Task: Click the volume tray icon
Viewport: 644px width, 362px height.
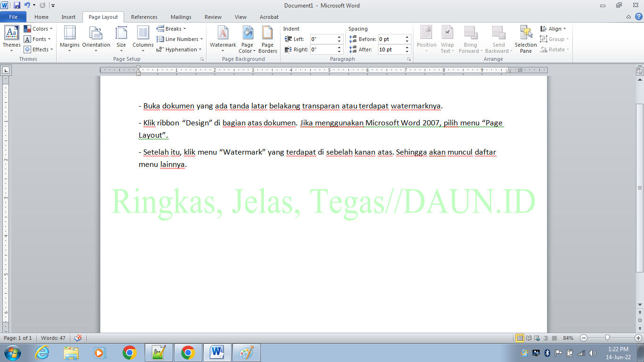Action: 592,353
